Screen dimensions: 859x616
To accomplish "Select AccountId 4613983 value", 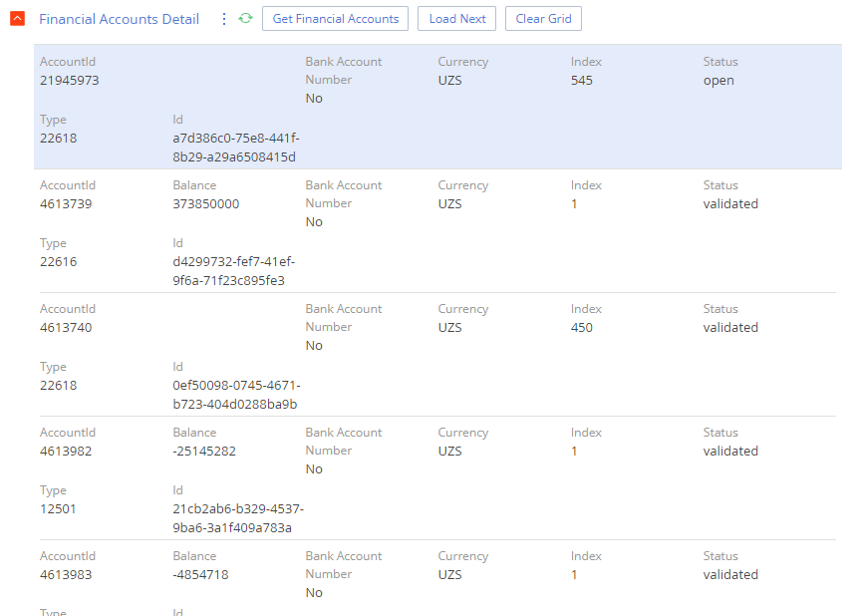I will 66,575.
